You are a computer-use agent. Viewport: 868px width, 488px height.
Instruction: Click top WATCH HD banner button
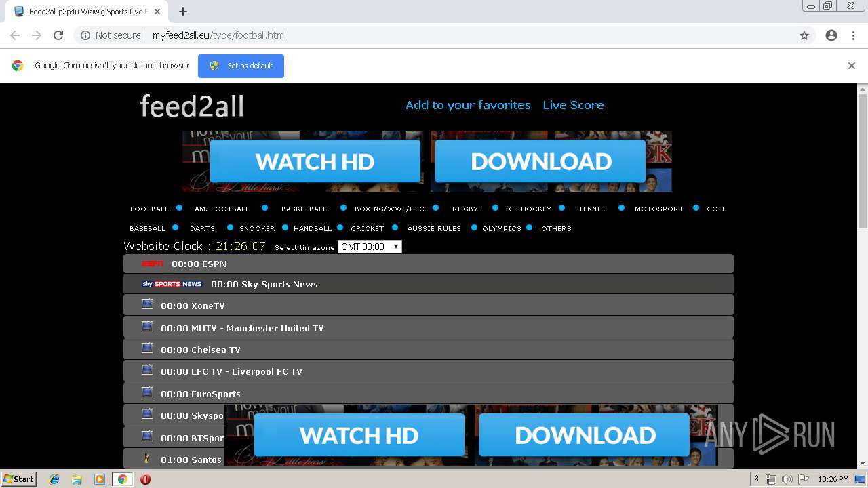pos(315,161)
